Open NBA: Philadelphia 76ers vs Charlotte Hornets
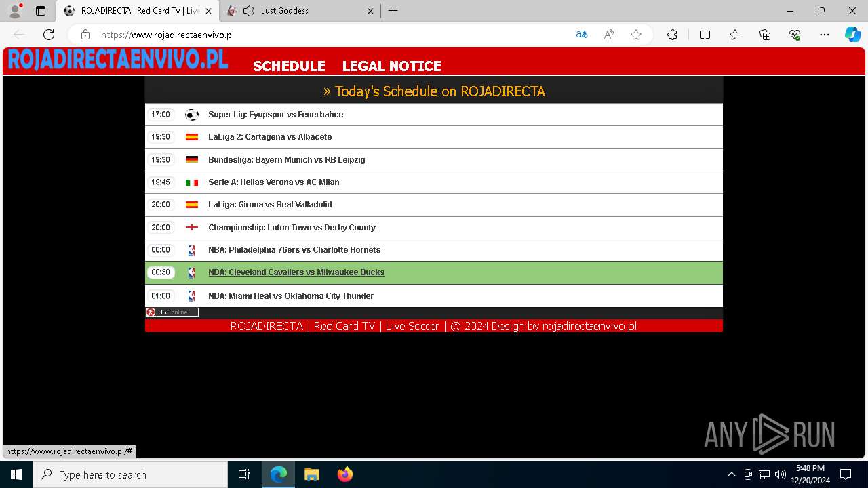 click(x=294, y=250)
